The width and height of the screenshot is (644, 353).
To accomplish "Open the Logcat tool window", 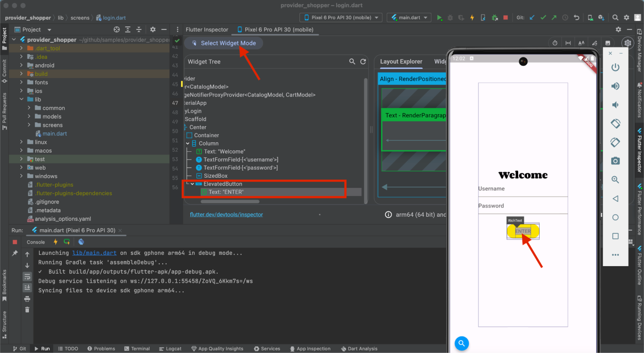I will tap(170, 348).
